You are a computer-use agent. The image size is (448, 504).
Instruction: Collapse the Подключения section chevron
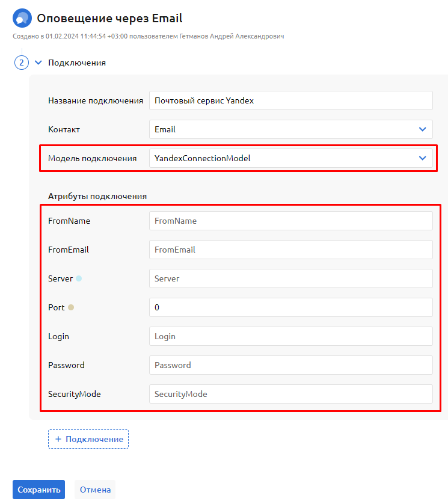click(x=38, y=63)
